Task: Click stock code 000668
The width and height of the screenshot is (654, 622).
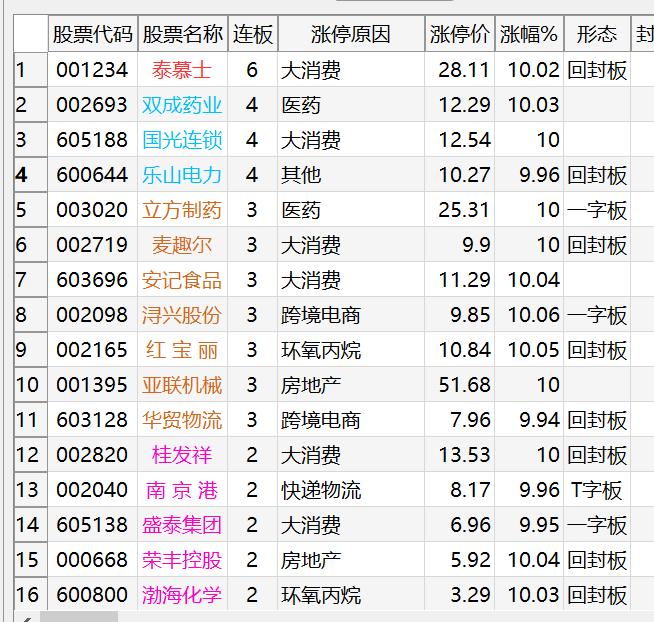Action: (x=92, y=560)
